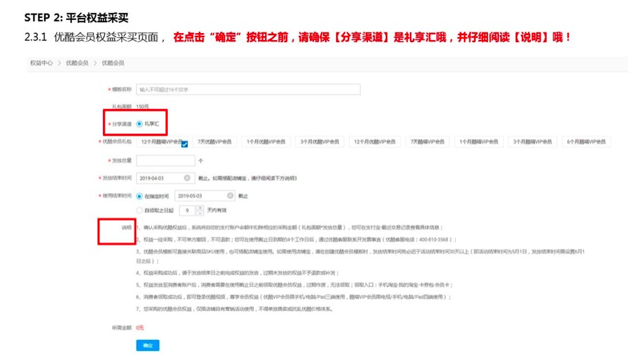
Task: Go to 权益中心 in the breadcrumb
Action: tap(41, 63)
